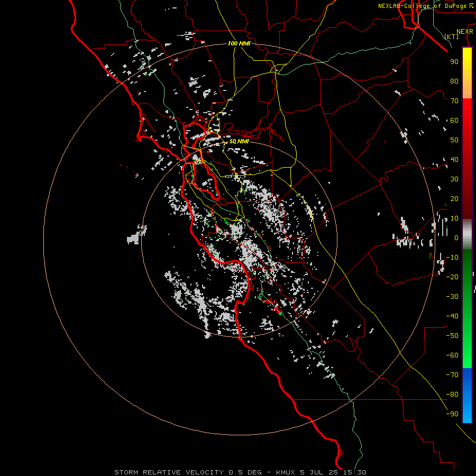Select the 20 value on the velocity scale
Screen dimensions: 476x476
point(454,198)
